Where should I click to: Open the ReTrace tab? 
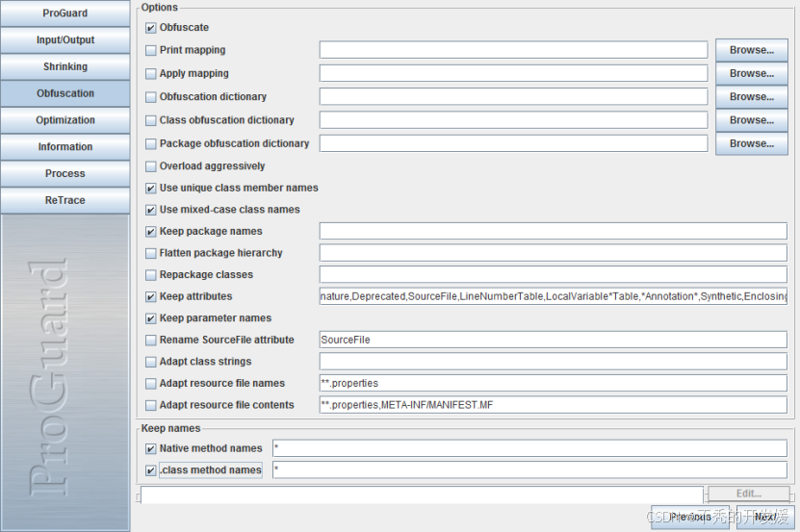(65, 200)
